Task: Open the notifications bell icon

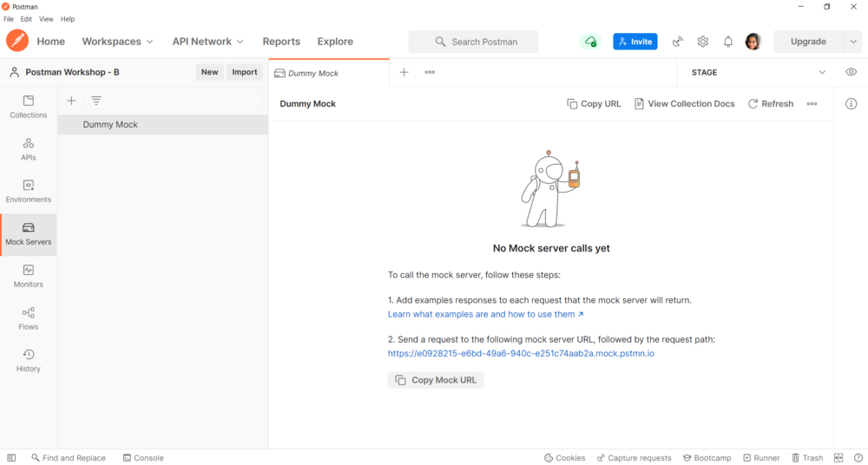Action: coord(728,42)
